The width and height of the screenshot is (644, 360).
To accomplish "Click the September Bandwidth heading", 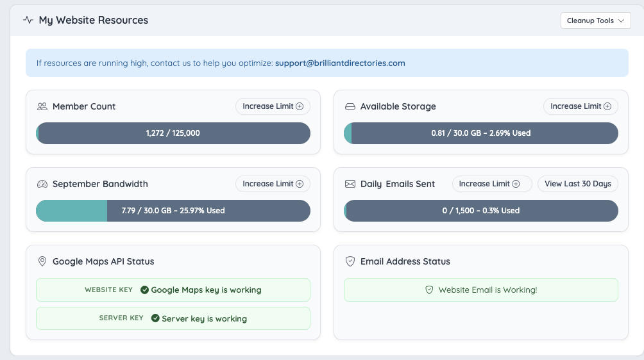I will point(100,184).
